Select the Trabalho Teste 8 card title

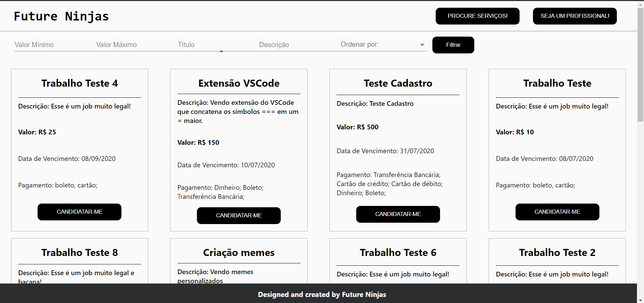[x=79, y=253]
